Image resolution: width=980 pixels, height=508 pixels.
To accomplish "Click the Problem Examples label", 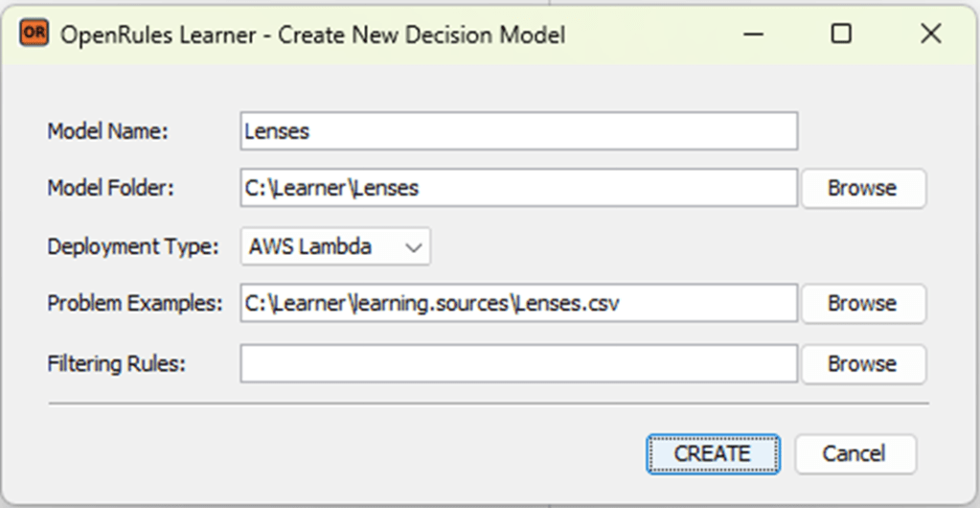I will (x=135, y=303).
